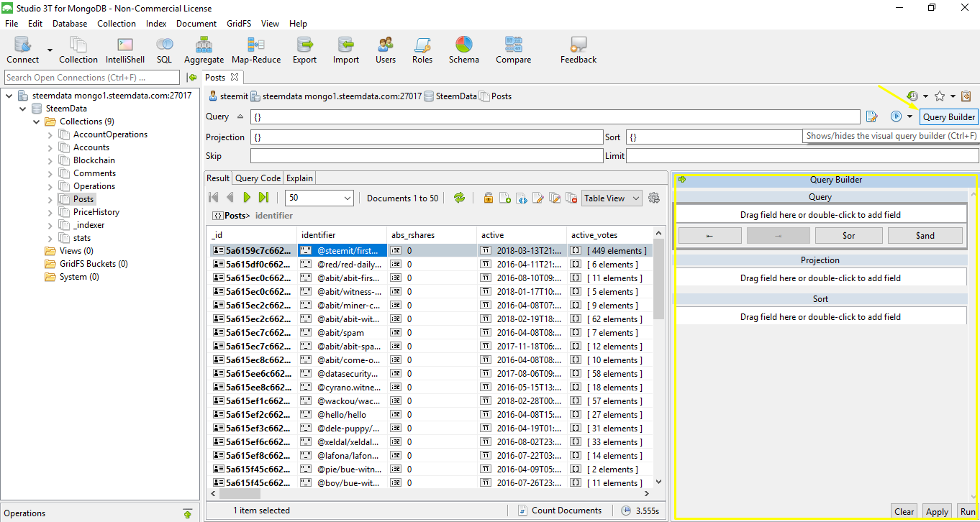Go to the first page of results
Viewport: 980px width, 522px height.
tap(214, 198)
